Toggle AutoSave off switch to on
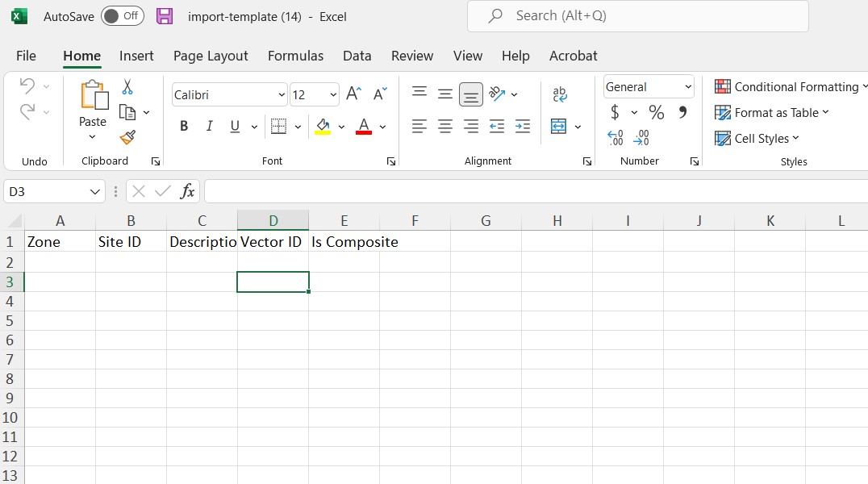This screenshot has height=484, width=868. [x=122, y=15]
